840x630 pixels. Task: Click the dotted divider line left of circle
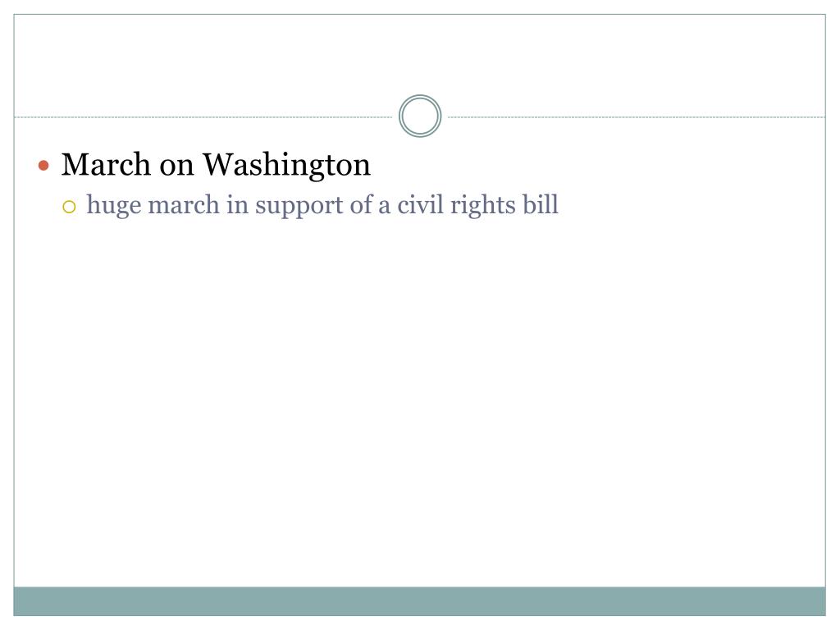click(203, 116)
